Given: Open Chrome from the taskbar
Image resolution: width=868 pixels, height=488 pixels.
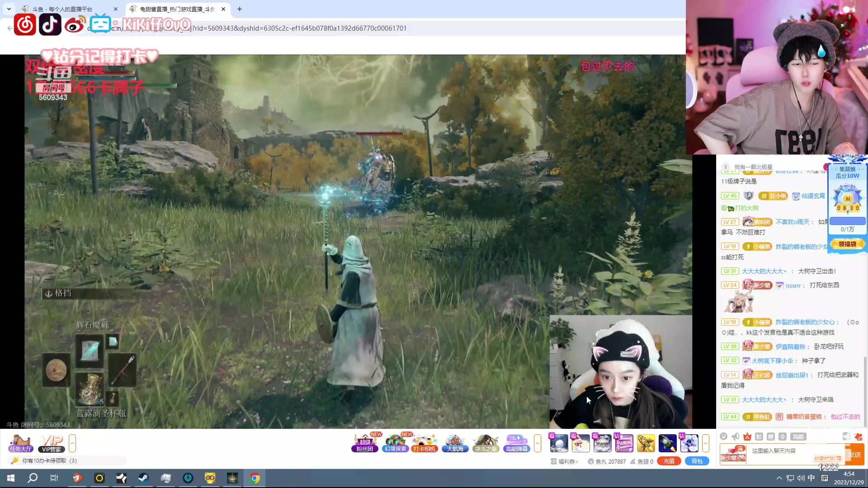Looking at the screenshot, I should click(255, 478).
